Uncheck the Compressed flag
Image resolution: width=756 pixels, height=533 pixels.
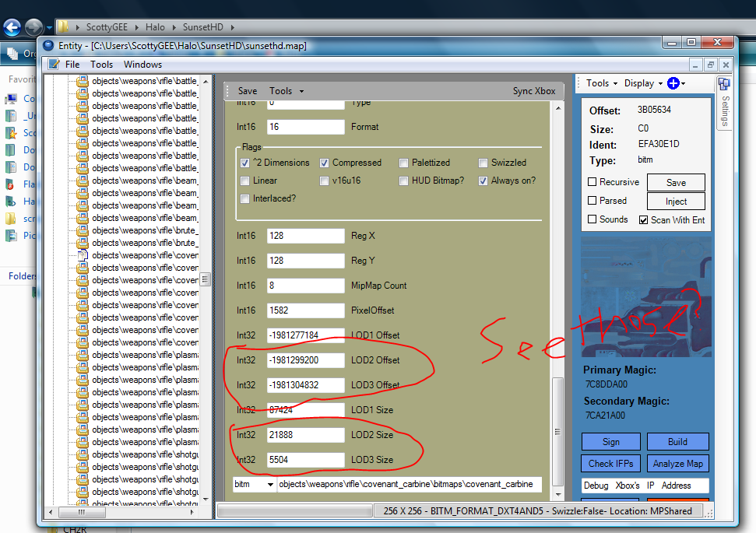[x=324, y=163]
